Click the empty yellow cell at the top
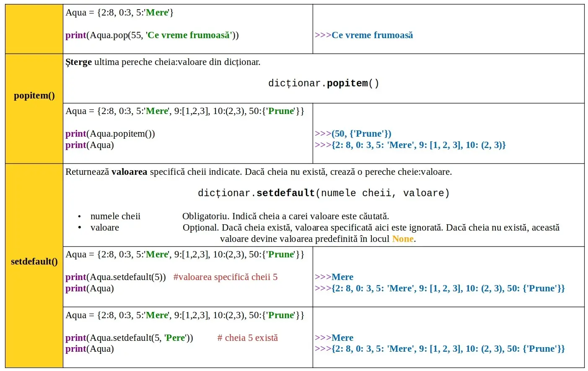This screenshot has width=588, height=371. pyautogui.click(x=34, y=29)
